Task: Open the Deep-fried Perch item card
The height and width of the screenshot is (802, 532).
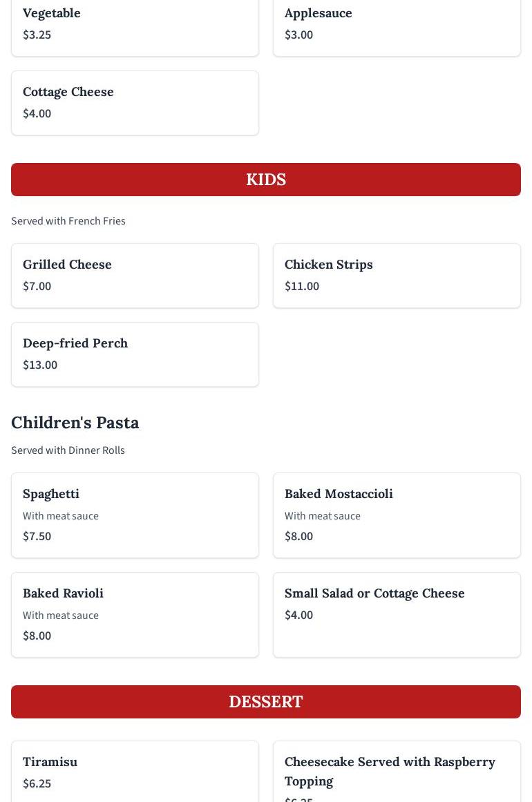Action: pyautogui.click(x=135, y=354)
